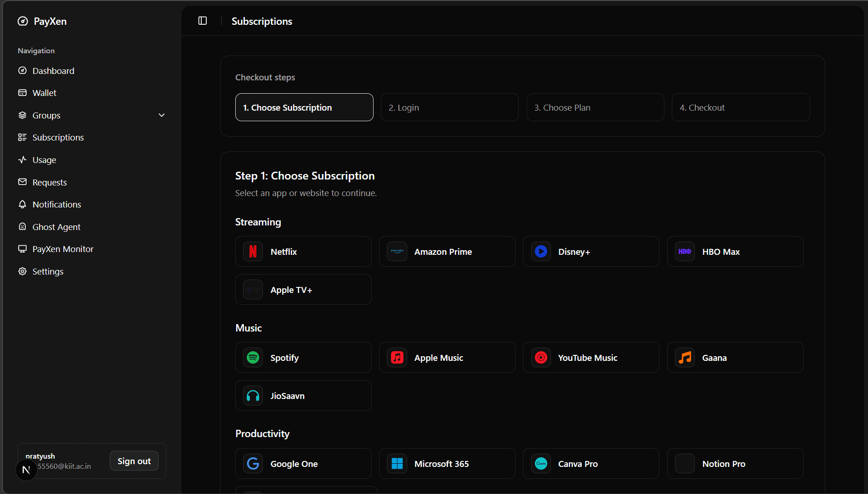Click the Usage activity icon

pyautogui.click(x=23, y=160)
